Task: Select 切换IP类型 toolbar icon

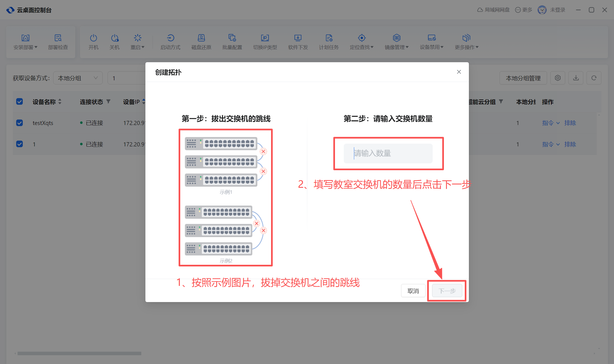Action: click(265, 38)
